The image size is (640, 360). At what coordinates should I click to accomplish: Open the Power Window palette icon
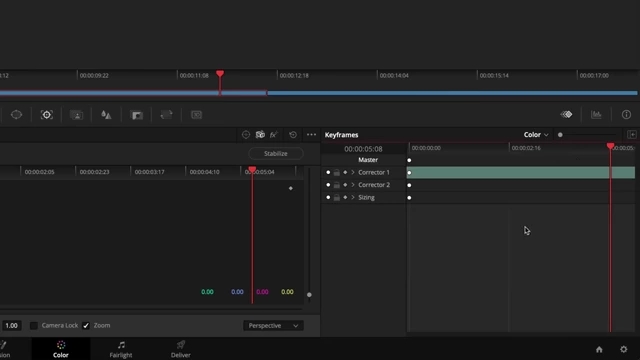point(16,115)
